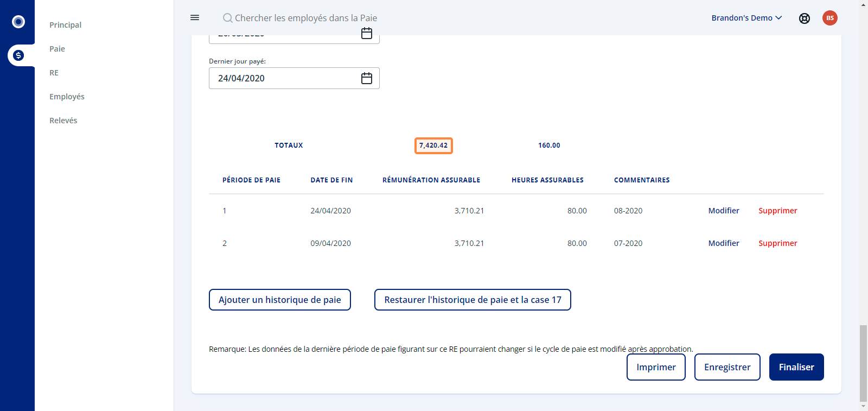Open the help lifebuoy icon

coord(805,18)
